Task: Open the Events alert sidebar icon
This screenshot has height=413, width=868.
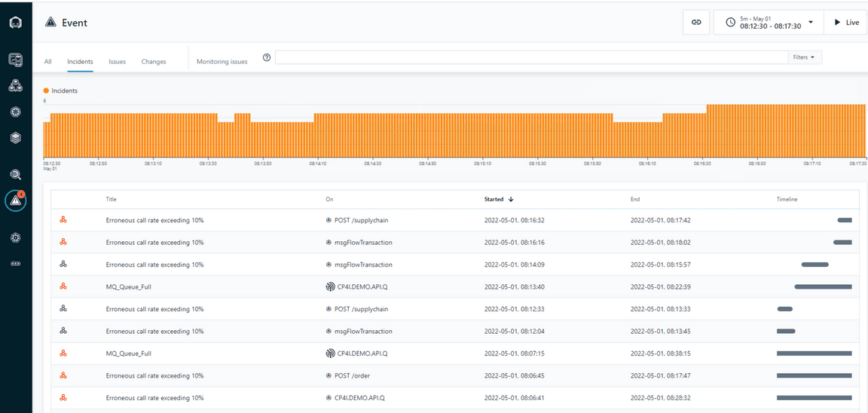Action: tap(16, 201)
